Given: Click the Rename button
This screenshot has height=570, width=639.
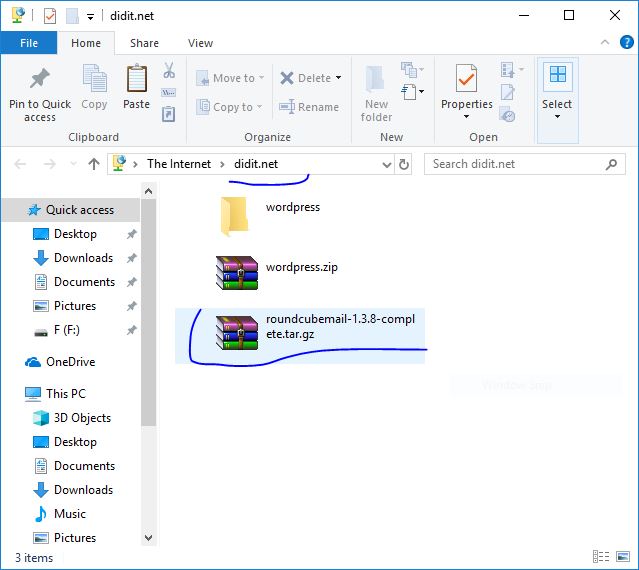Looking at the screenshot, I should tap(309, 107).
